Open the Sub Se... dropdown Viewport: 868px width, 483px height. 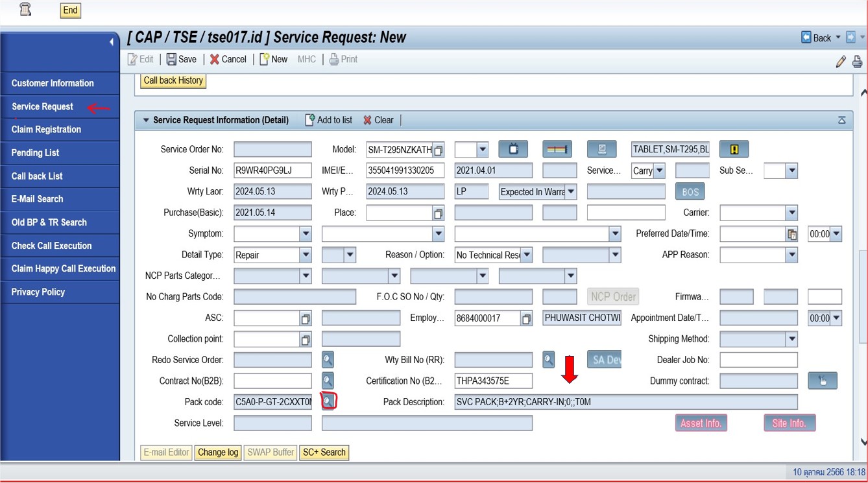click(791, 171)
